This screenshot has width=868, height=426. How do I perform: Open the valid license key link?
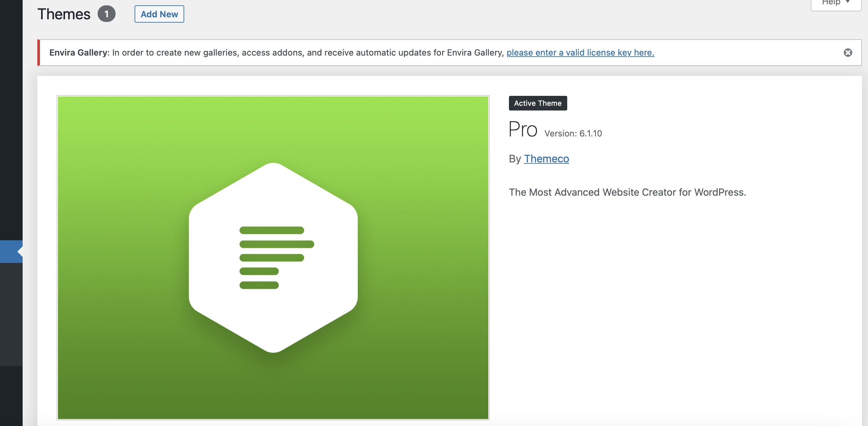[x=580, y=53]
